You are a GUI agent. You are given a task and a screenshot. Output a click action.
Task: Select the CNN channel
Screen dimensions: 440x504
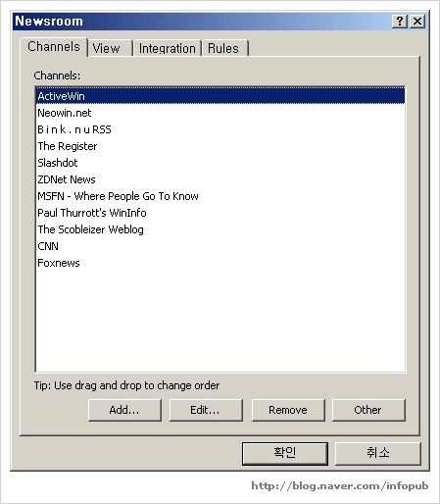pyautogui.click(x=220, y=246)
